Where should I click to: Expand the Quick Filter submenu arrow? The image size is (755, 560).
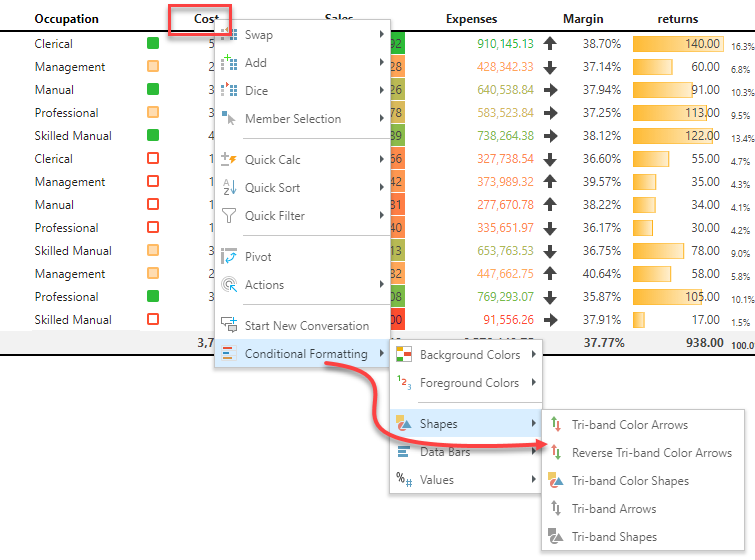pyautogui.click(x=381, y=215)
